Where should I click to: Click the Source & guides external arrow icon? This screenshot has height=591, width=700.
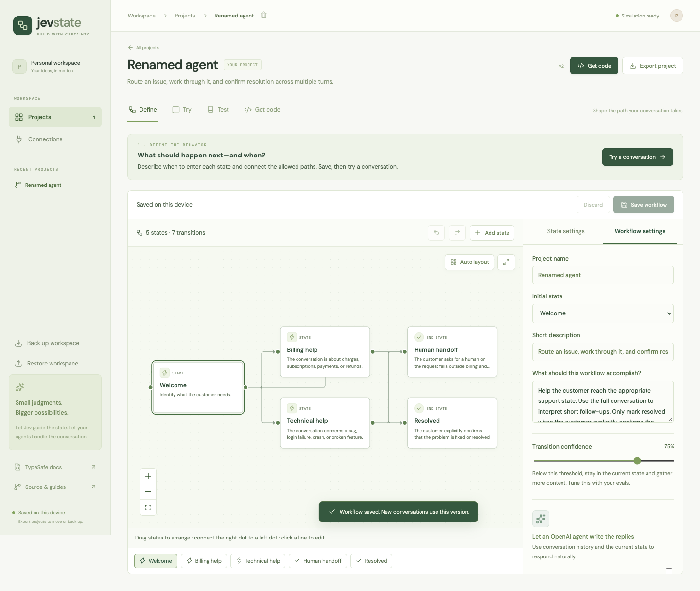[x=93, y=487]
